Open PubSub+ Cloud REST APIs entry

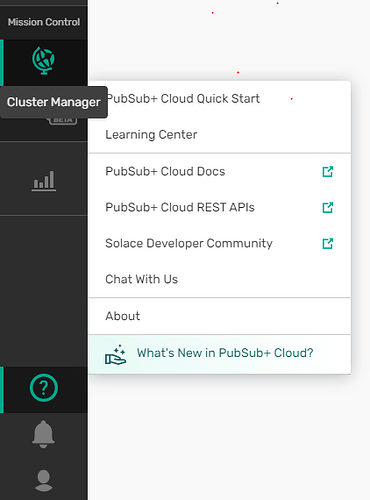220,208
